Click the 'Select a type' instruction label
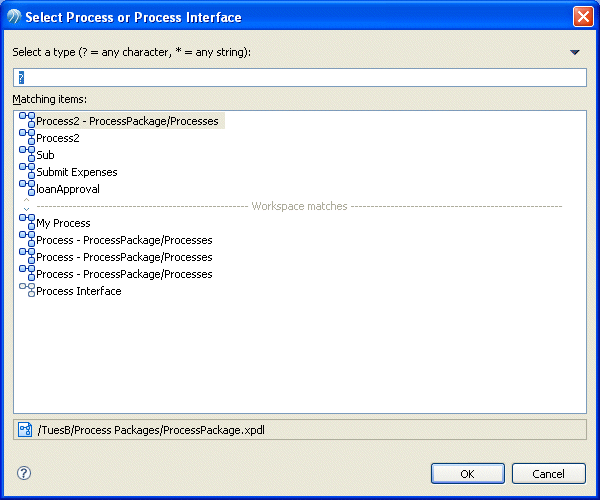The width and height of the screenshot is (600, 500). 131,52
